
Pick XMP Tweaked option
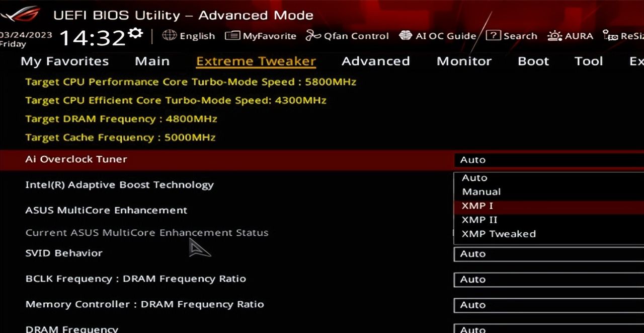tap(548, 234)
